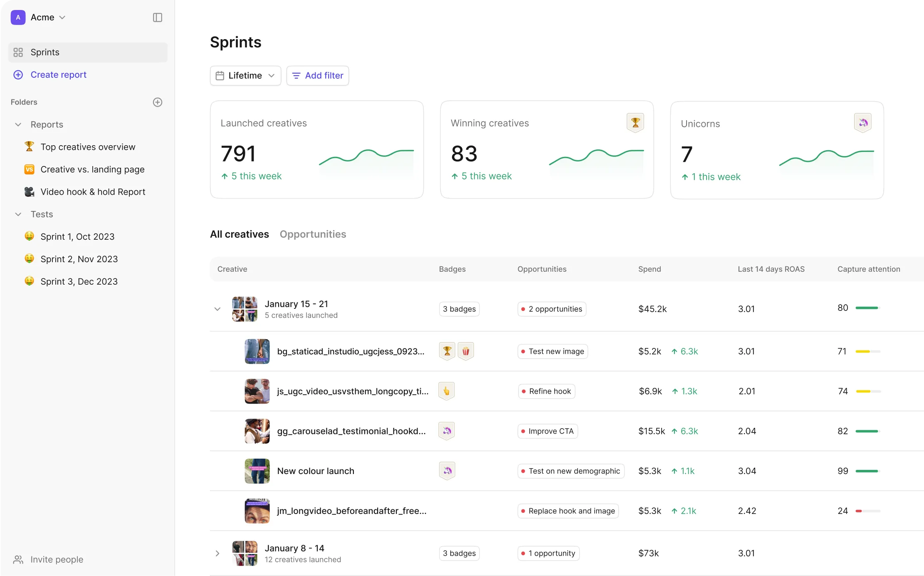Click the Refine hook opportunity tag
This screenshot has height=576, width=924.
click(546, 391)
